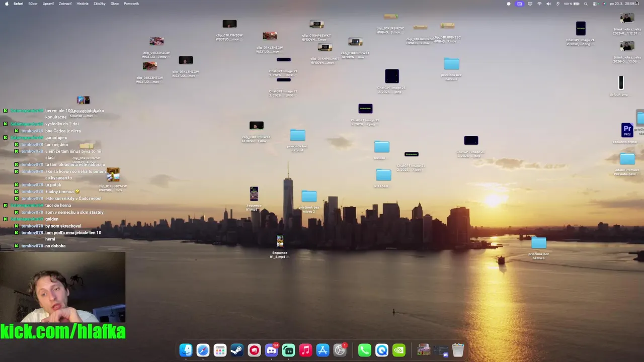This screenshot has width=644, height=362.
Task: Click chat message "to potok"
Action: click(53, 185)
